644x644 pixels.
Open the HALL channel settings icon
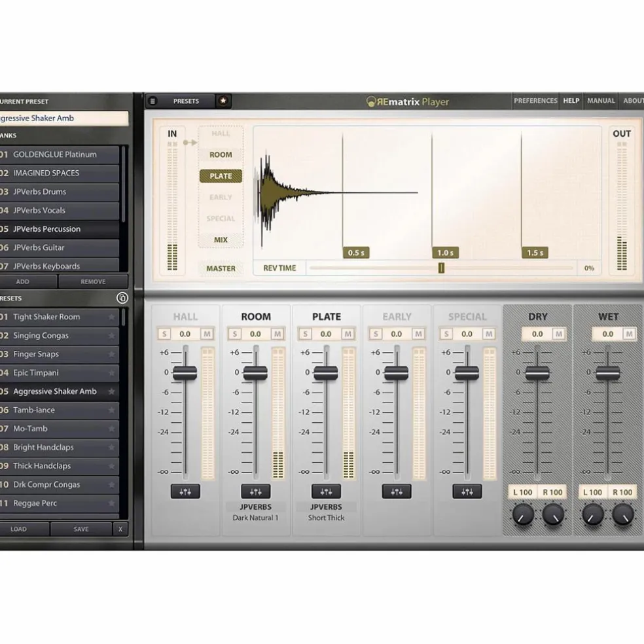pyautogui.click(x=185, y=492)
